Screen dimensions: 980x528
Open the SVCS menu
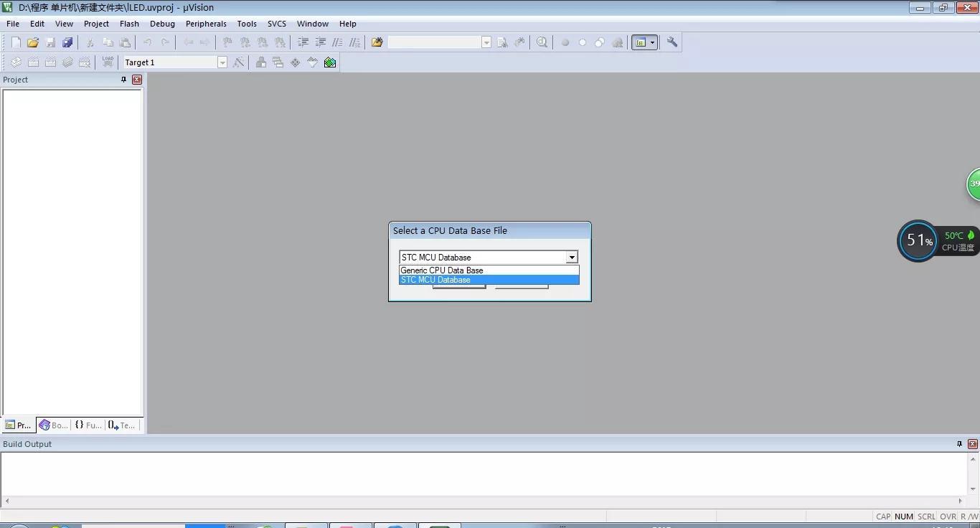277,24
